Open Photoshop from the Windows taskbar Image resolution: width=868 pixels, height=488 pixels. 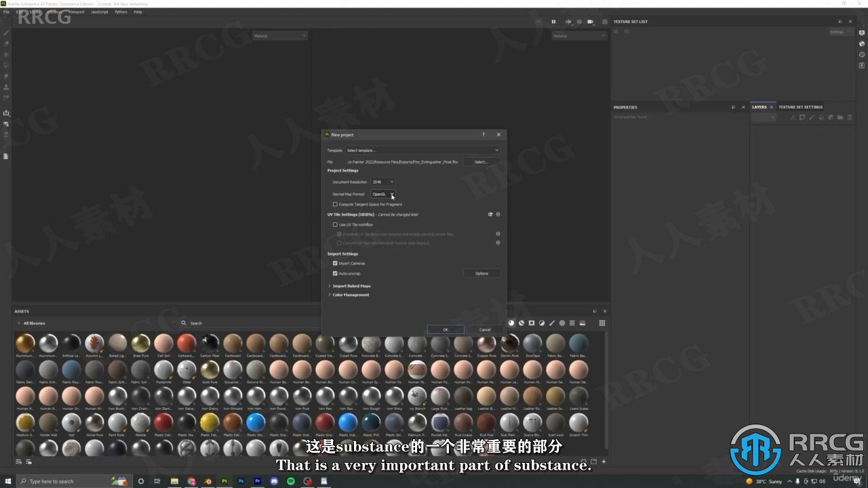tap(241, 481)
